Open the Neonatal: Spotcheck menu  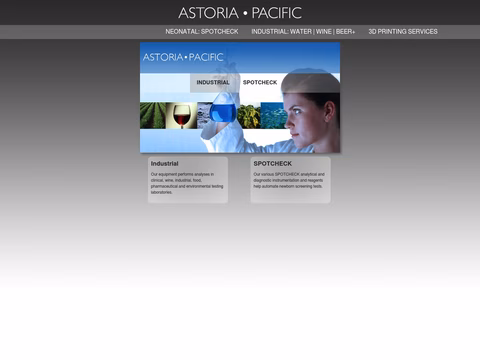coord(202,32)
